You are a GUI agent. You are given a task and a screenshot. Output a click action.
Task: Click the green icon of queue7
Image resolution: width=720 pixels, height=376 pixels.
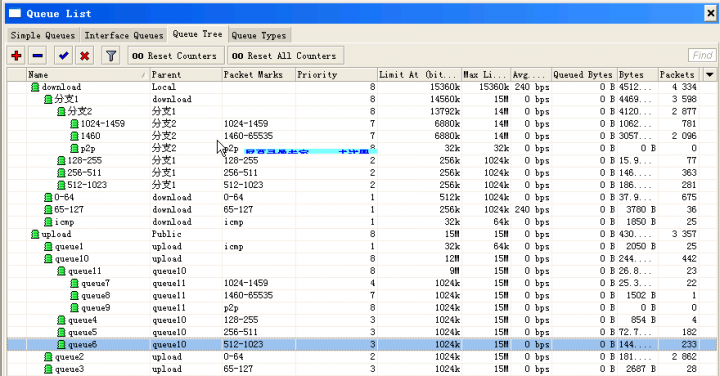(x=74, y=283)
